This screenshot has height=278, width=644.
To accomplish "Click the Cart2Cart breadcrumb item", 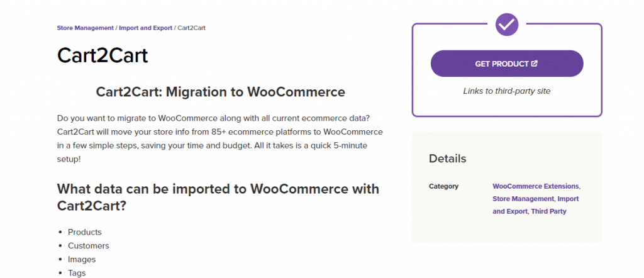I will [192, 28].
